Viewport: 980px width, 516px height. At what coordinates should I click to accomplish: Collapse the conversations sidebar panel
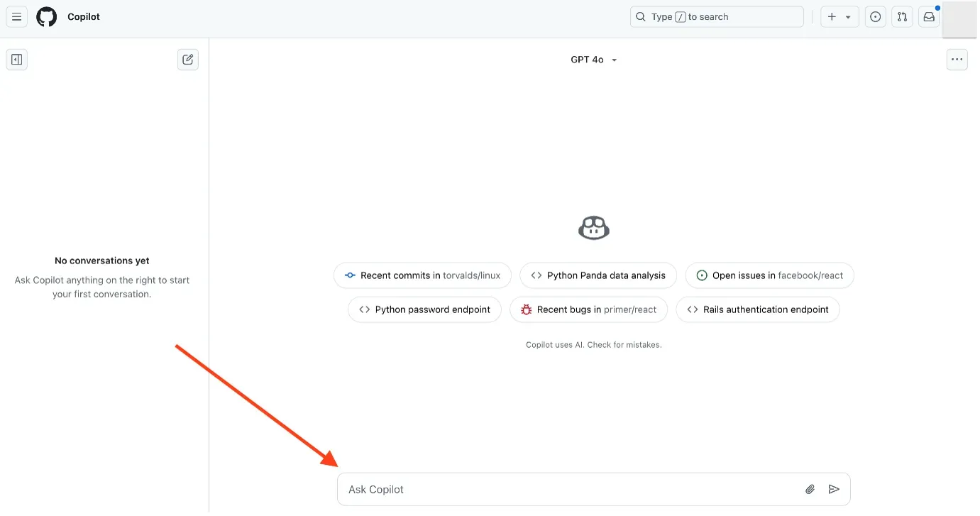[x=17, y=60]
